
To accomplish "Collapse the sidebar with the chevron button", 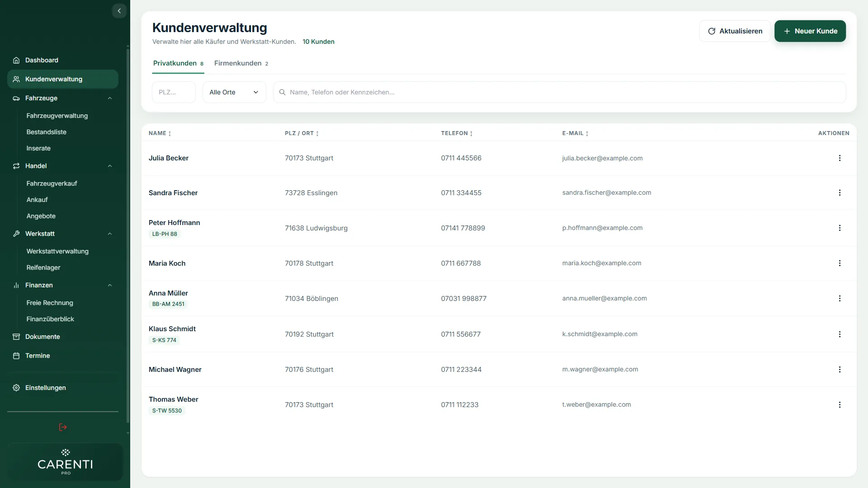I will point(119,11).
